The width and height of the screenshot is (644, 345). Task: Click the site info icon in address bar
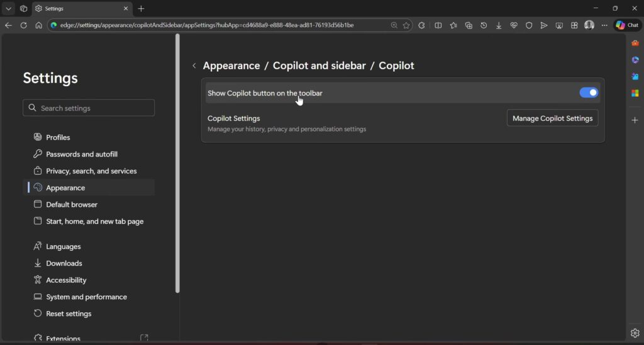(53, 25)
